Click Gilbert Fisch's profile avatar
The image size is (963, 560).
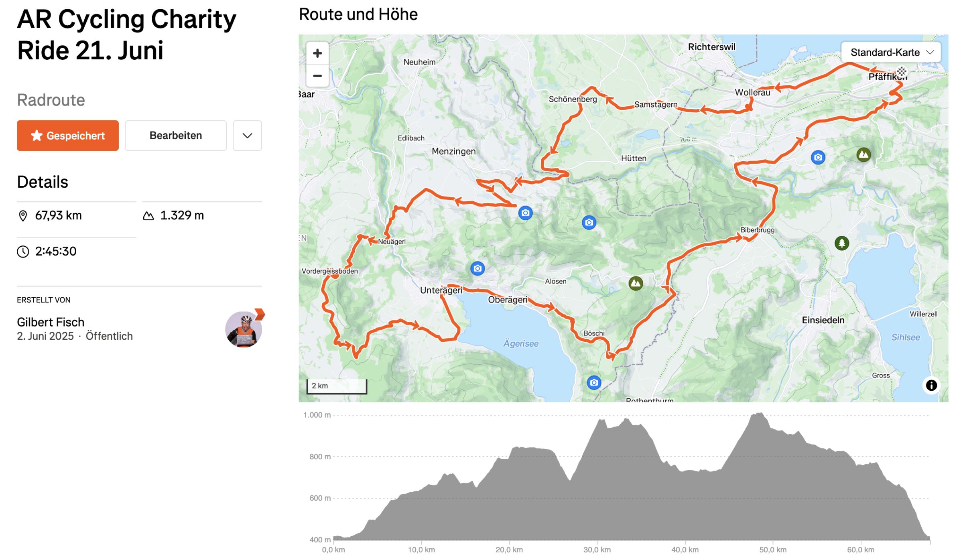coord(243,329)
